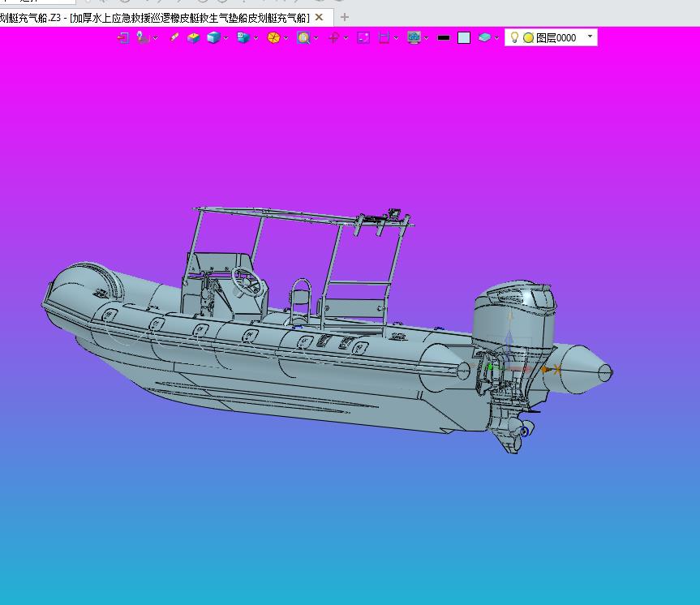This screenshot has width=700, height=605.
Task: Open the view orientation dropdown arrow
Action: click(256, 38)
